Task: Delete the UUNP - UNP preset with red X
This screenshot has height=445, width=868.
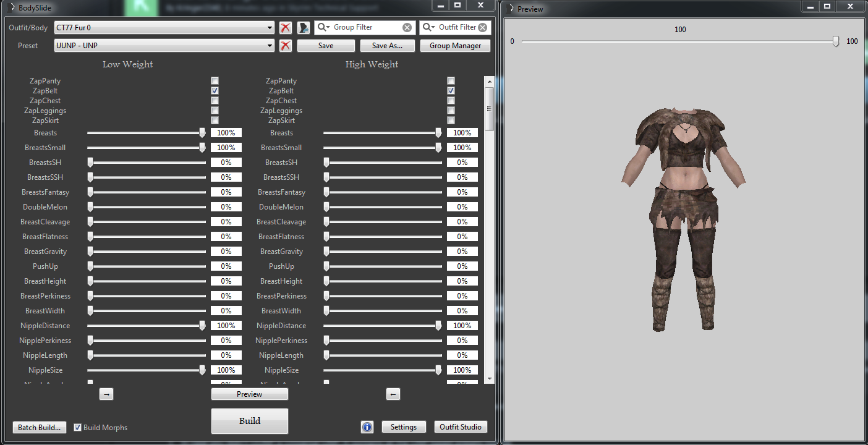Action: 286,46
